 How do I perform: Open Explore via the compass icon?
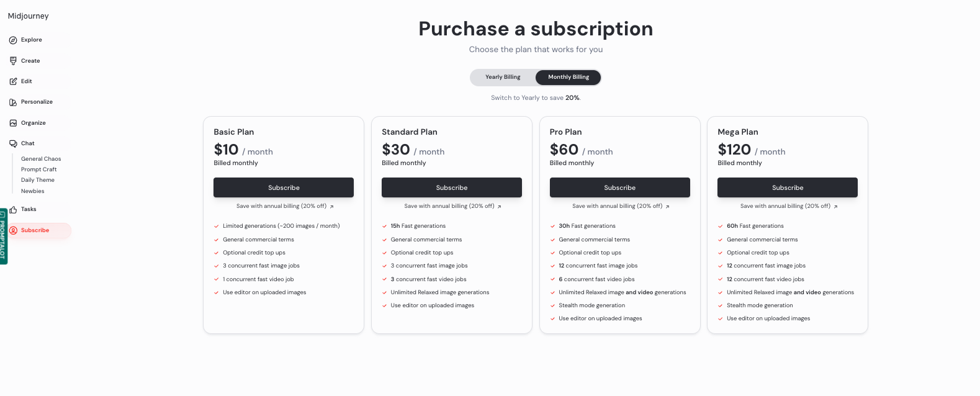click(13, 40)
